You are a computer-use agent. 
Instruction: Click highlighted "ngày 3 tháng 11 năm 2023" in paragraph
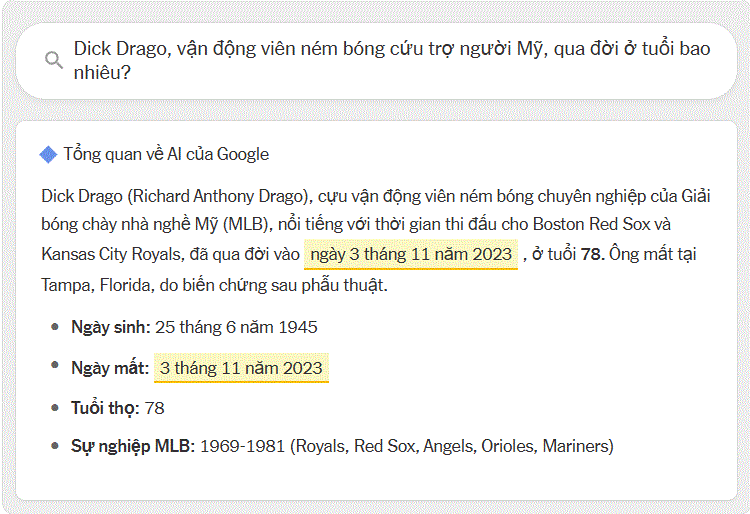411,254
